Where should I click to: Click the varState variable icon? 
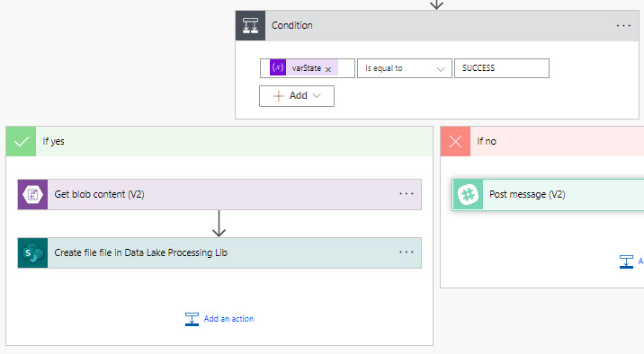(x=278, y=67)
